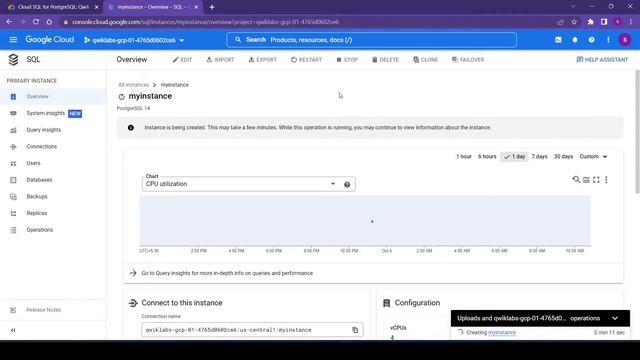This screenshot has width=640, height=360.
Task: Click the connection name text field
Action: click(x=252, y=330)
